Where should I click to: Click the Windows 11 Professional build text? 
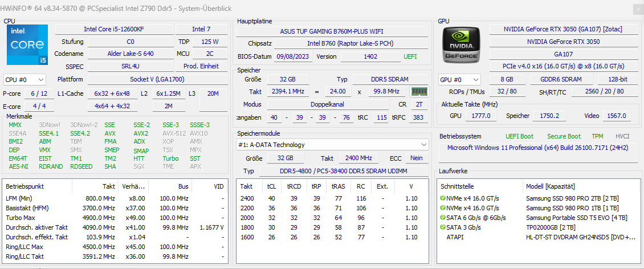pos(537,148)
